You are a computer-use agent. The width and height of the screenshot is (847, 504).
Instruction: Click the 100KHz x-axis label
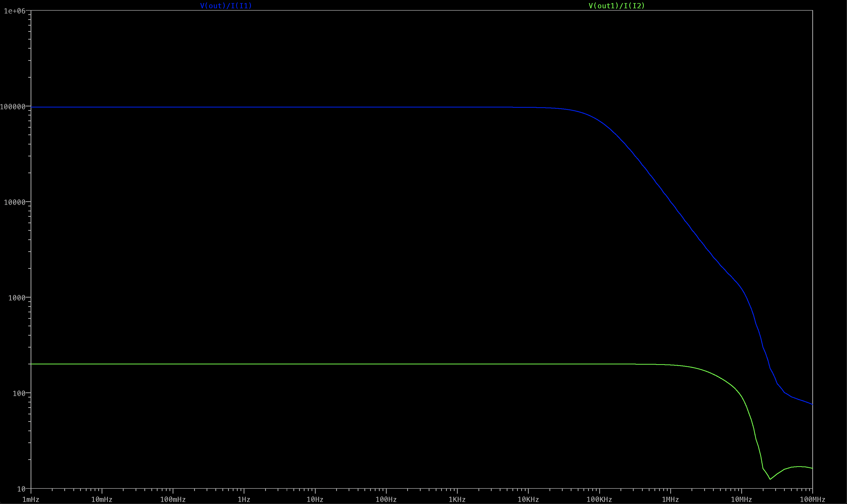pyautogui.click(x=599, y=500)
